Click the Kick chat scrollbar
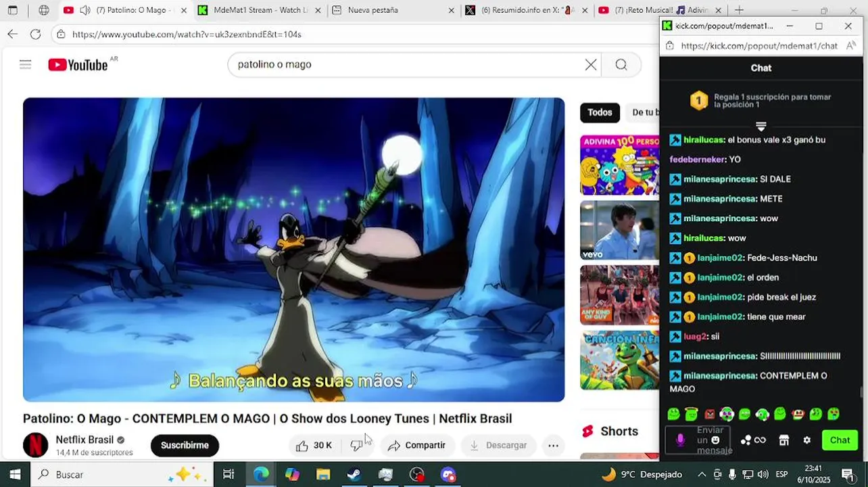The height and width of the screenshot is (487, 868). (861, 392)
